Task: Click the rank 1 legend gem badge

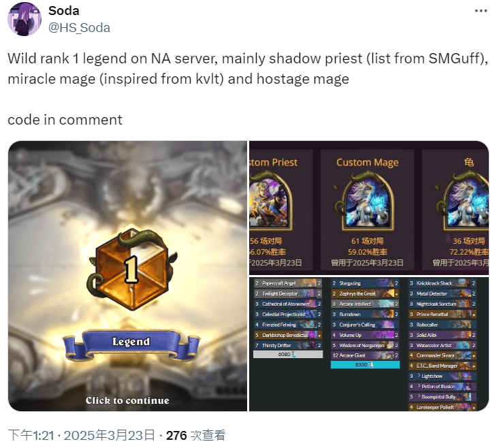Action: 131,270
